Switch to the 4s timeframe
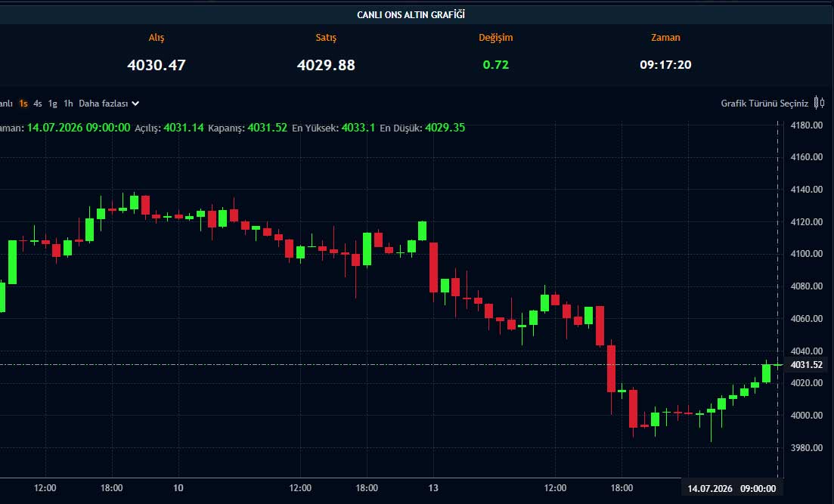The image size is (834, 504). [38, 104]
